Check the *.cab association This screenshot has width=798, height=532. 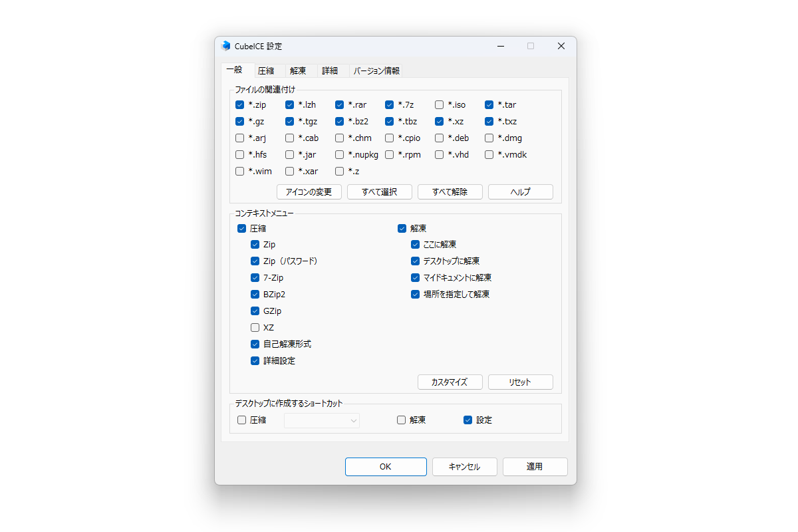(289, 138)
